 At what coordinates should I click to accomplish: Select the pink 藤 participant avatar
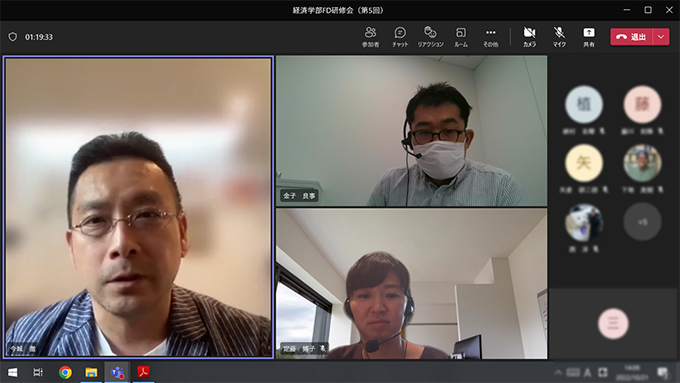pyautogui.click(x=642, y=104)
